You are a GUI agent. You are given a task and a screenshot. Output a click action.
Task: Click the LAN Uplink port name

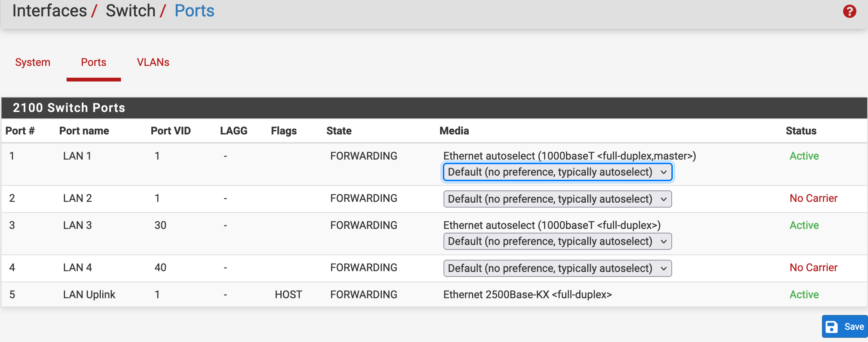tap(89, 294)
